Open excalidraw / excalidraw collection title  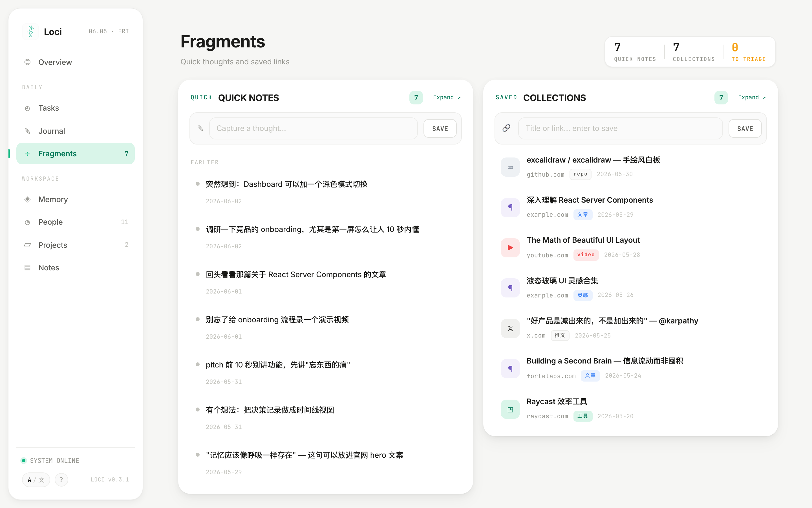point(593,160)
